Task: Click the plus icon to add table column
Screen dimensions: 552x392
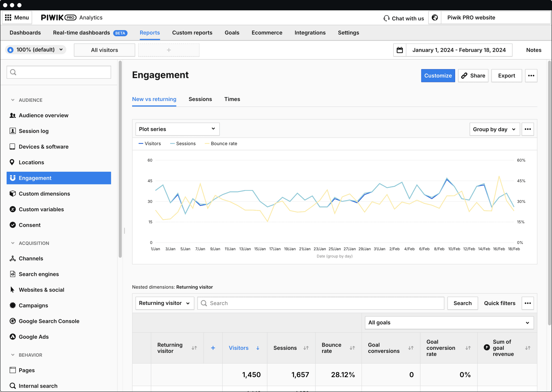Action: [213, 348]
